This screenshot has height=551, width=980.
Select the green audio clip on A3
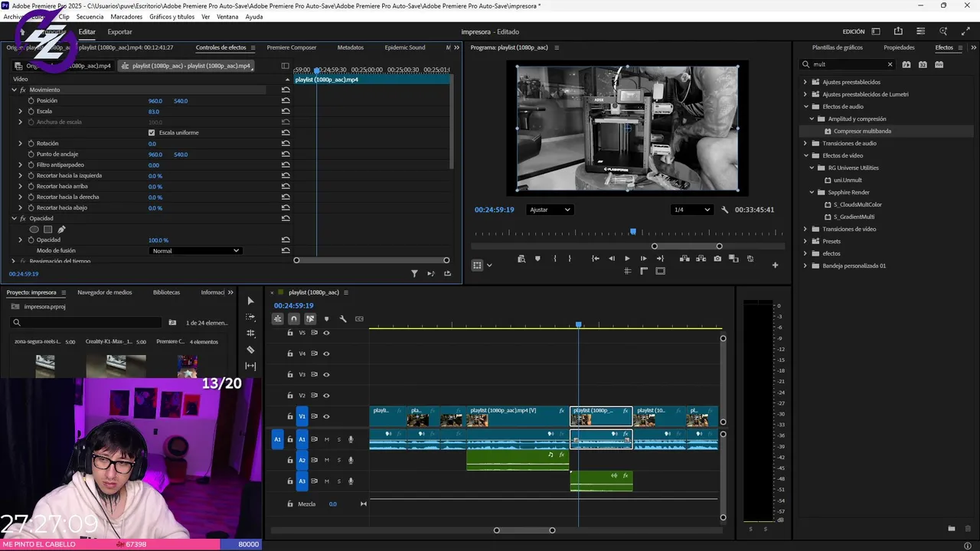pyautogui.click(x=601, y=481)
